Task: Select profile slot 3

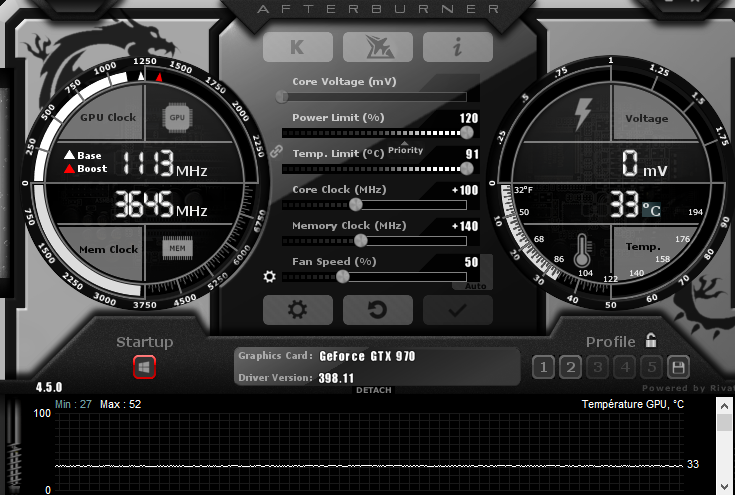Action: pyautogui.click(x=598, y=367)
